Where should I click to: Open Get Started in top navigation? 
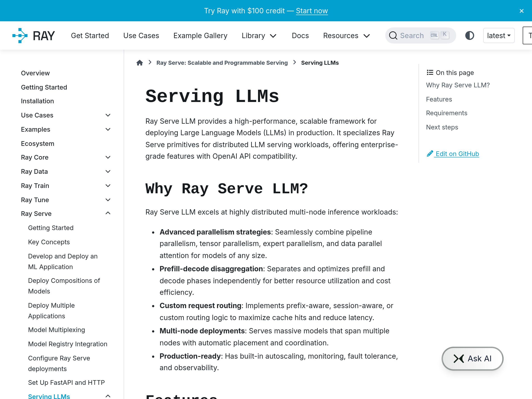[90, 36]
